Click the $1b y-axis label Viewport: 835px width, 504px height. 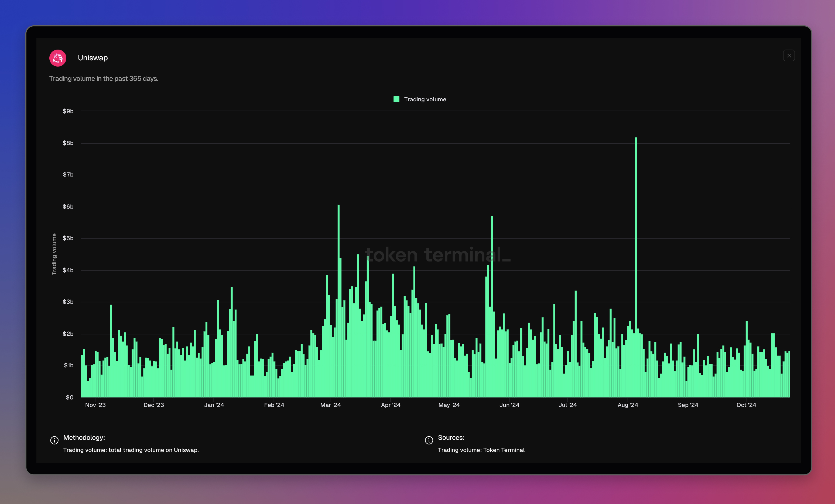pyautogui.click(x=69, y=365)
